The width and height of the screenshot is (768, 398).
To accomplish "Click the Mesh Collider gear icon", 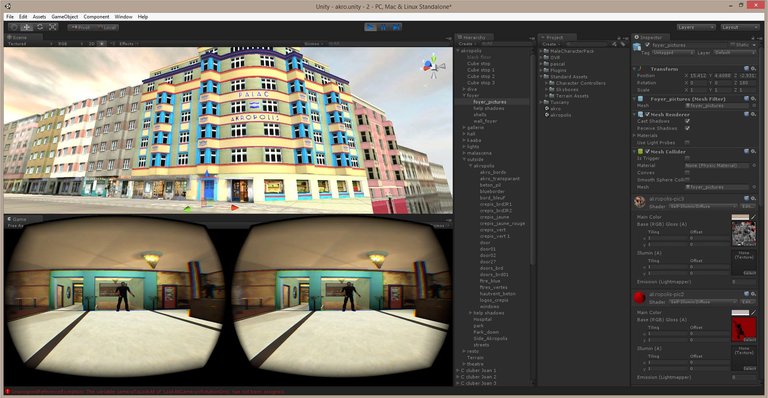I will coord(753,151).
